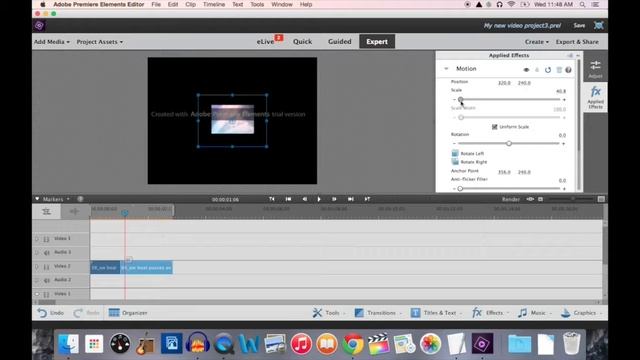Open the Timeline menu
The height and width of the screenshot is (360, 640).
(214, 4)
